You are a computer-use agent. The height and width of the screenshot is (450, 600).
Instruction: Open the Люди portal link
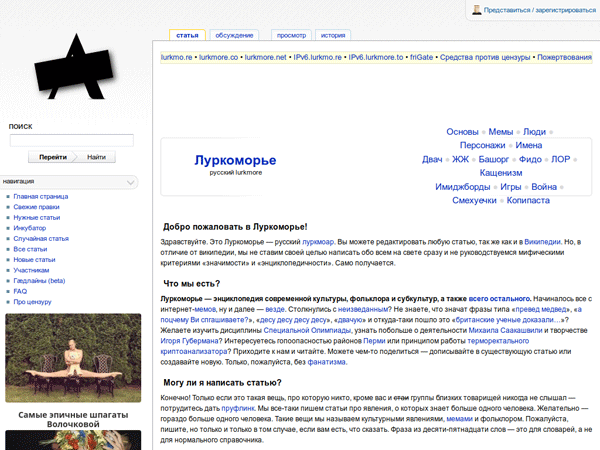[x=534, y=132]
